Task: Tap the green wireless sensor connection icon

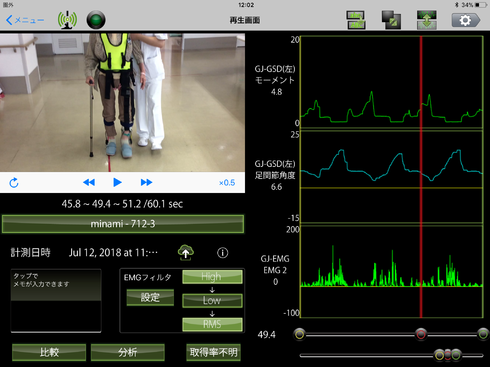Action: [67, 20]
